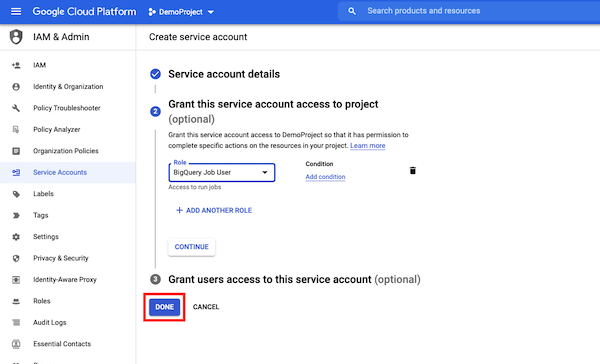Open Organization Policies in the sidebar
Image resolution: width=600 pixels, height=364 pixels.
point(68,151)
